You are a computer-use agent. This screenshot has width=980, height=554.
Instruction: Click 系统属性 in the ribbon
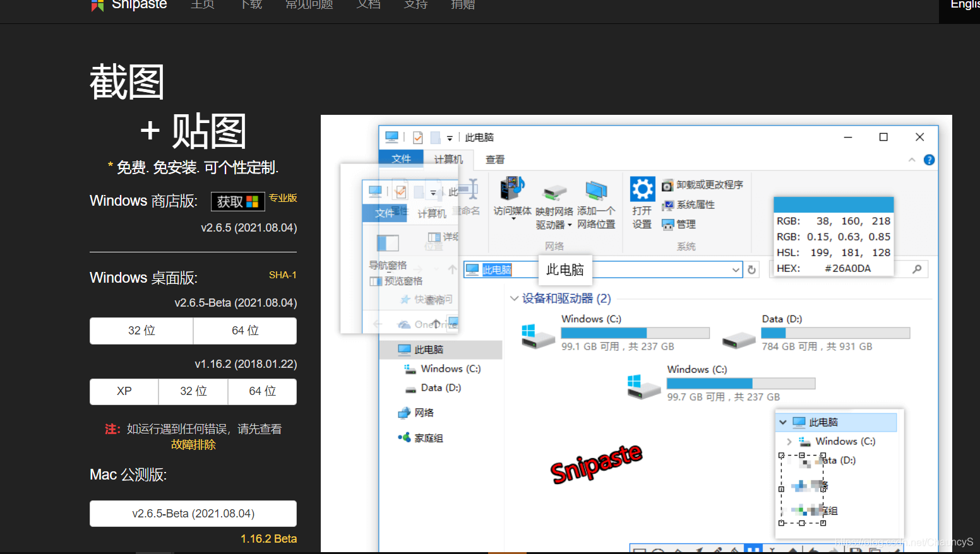pyautogui.click(x=688, y=205)
